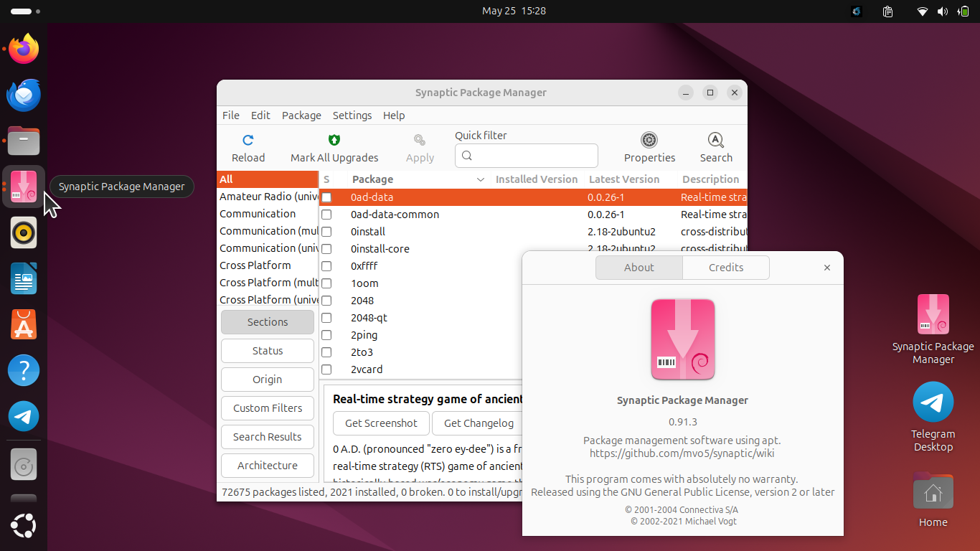The width and height of the screenshot is (980, 551).
Task: Mark checkbox for 0install package
Action: [x=326, y=232]
